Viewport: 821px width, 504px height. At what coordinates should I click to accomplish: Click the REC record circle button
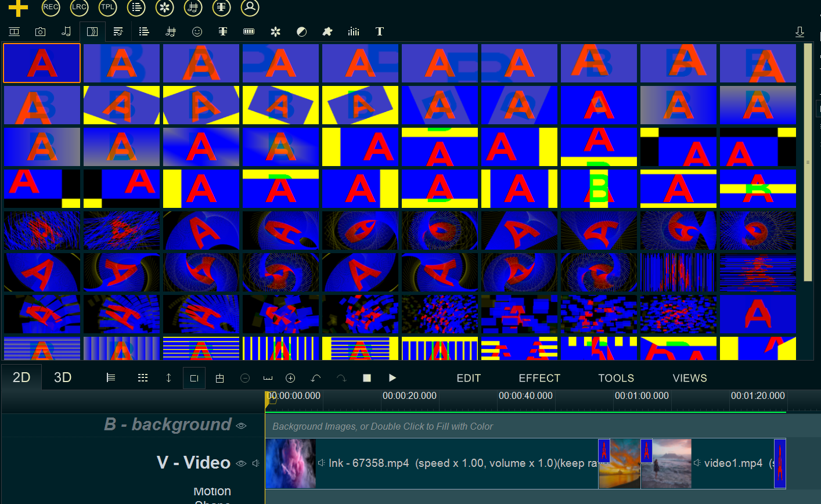point(51,8)
